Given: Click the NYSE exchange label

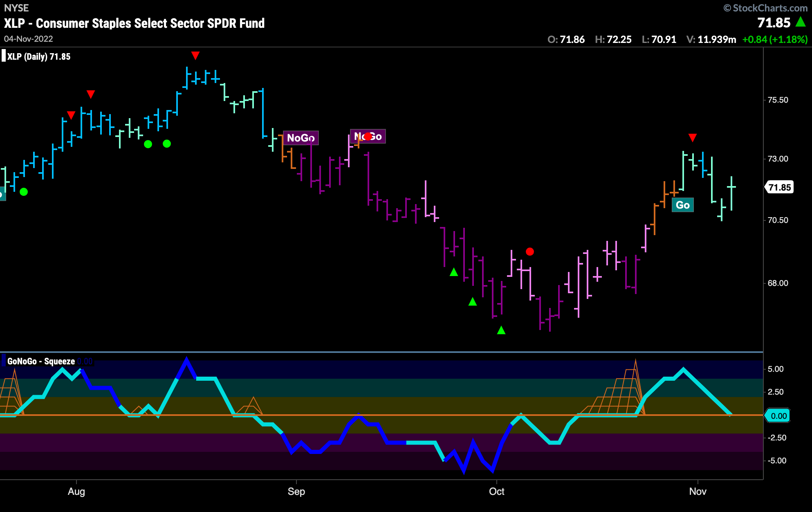Looking at the screenshot, I should coord(16,8).
